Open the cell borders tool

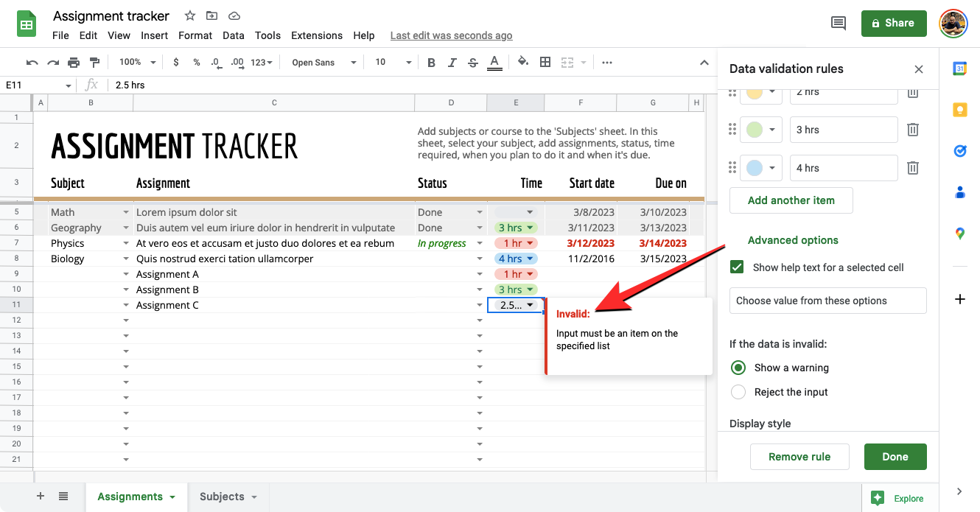click(x=545, y=63)
